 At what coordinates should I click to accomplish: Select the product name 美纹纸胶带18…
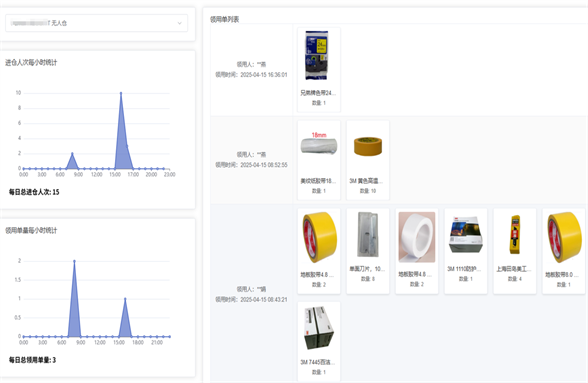click(318, 181)
